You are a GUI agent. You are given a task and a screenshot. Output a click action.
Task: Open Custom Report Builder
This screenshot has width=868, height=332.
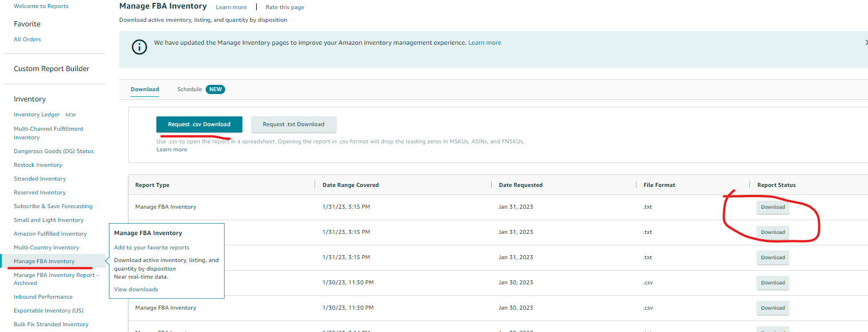tap(52, 69)
